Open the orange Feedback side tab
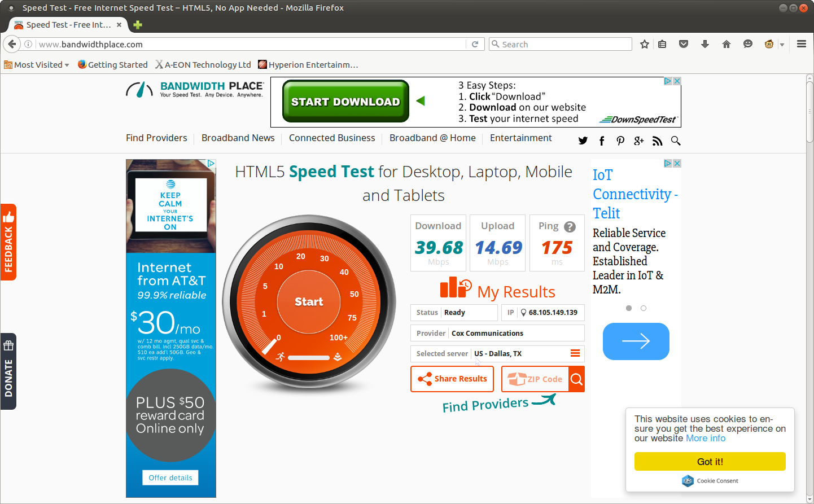814x504 pixels. coord(8,242)
